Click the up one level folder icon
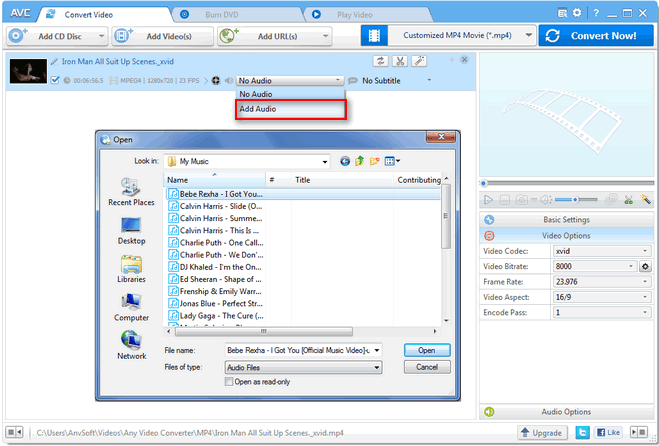Viewport: 659px width, 446px height. pos(359,161)
